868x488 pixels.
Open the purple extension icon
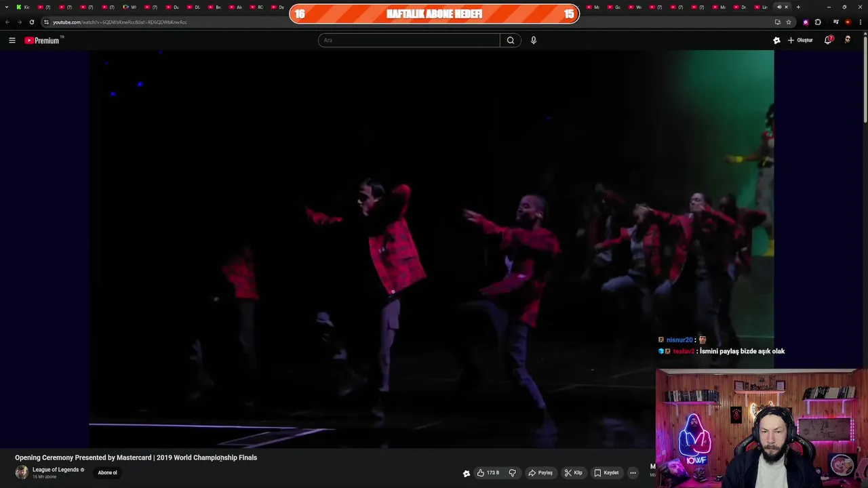click(806, 22)
